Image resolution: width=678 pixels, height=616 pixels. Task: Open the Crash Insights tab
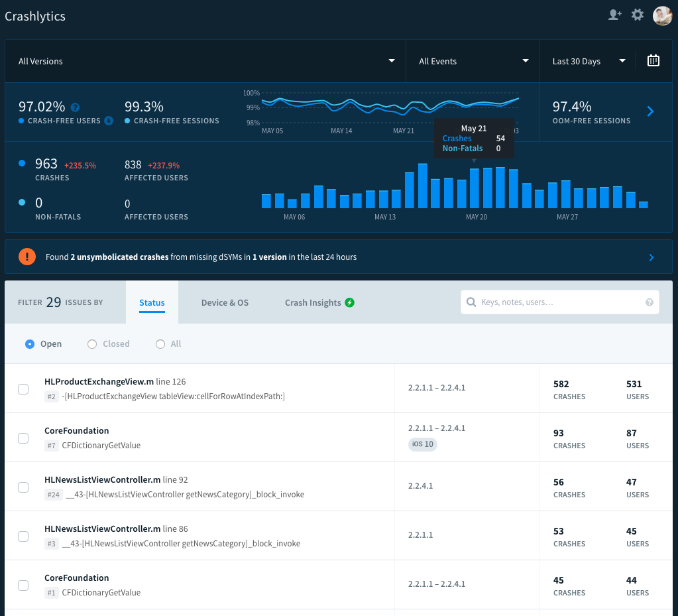[x=313, y=302]
